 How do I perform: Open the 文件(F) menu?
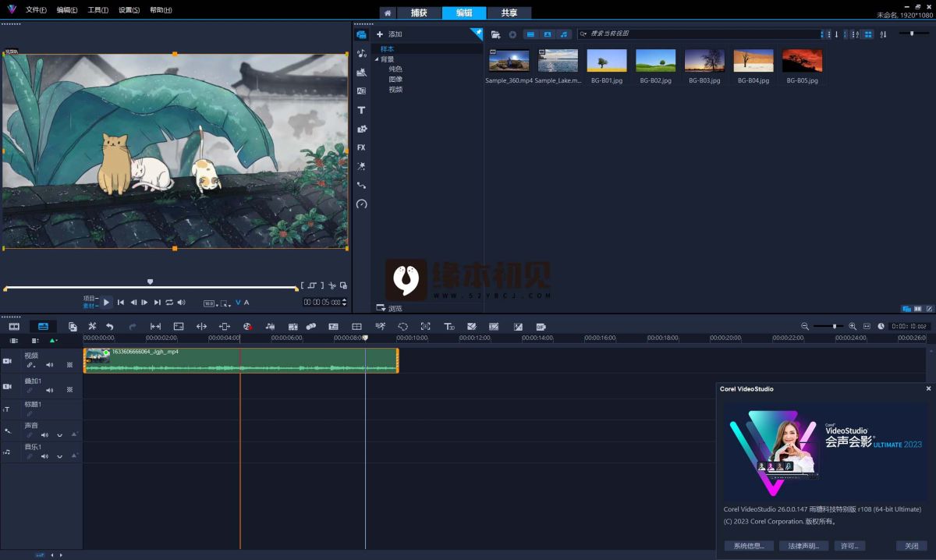click(x=36, y=10)
